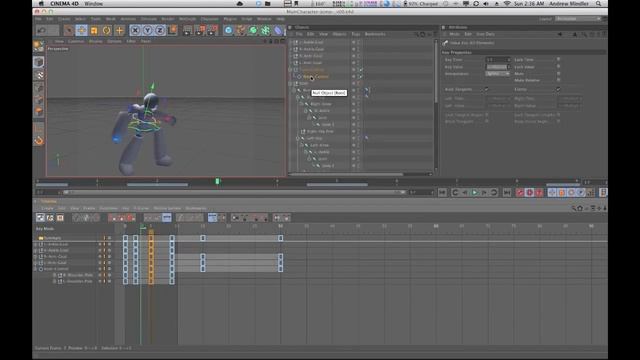
Task: Expand the R-Ankle Goal timeline track
Action: (x=36, y=250)
